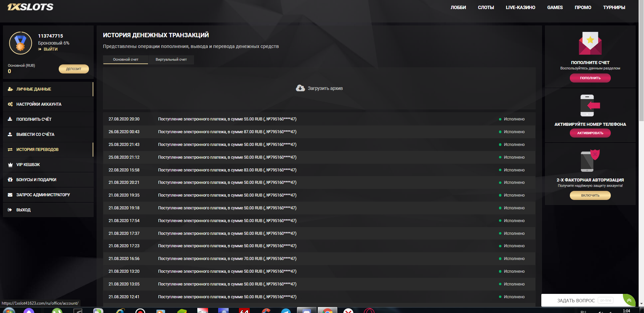Click the exit icon beside ВЫХОД
This screenshot has width=644, height=313.
10,210
